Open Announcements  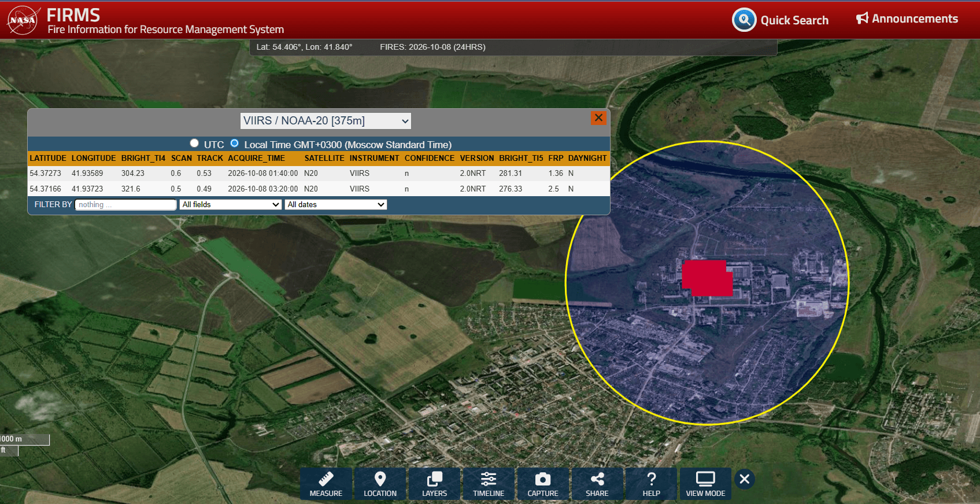(907, 19)
